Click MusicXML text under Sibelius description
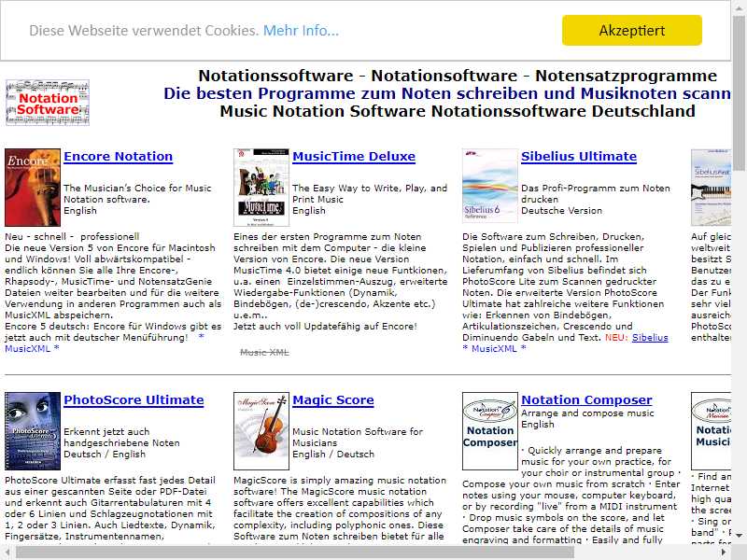Viewport: 747px width, 560px height. click(494, 348)
